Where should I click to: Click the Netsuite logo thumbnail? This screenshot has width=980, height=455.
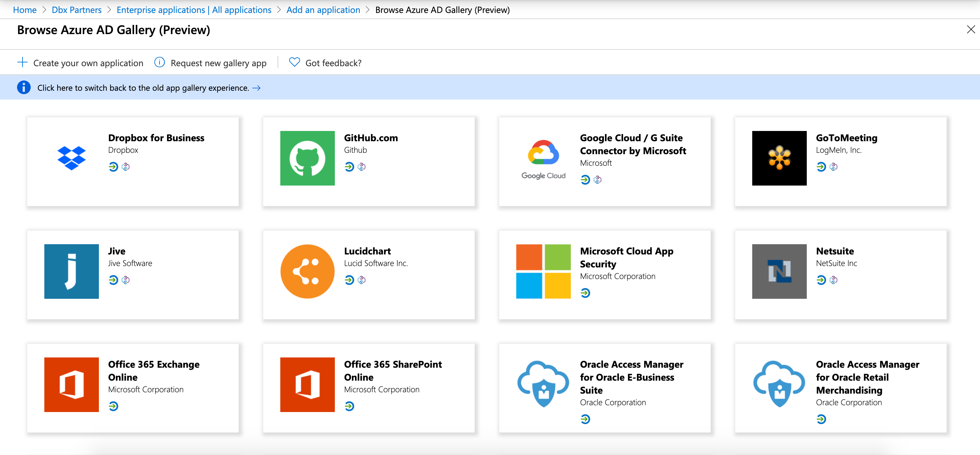coord(779,271)
